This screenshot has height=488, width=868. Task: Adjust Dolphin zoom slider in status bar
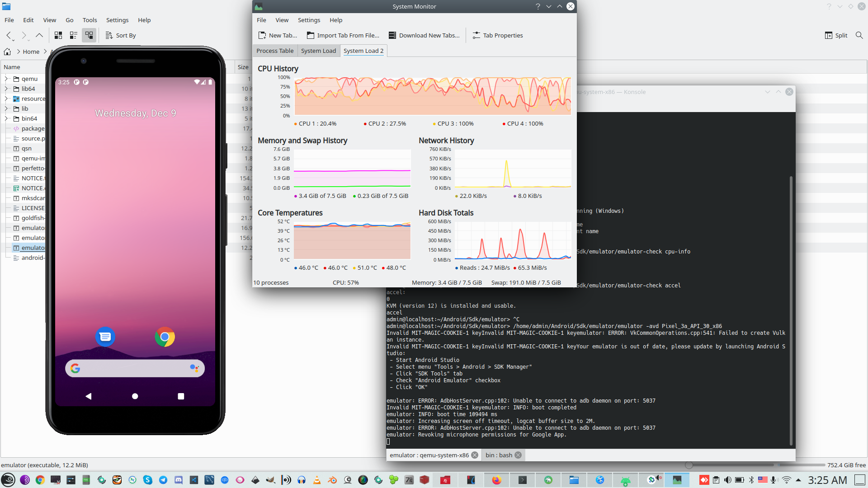(689, 465)
